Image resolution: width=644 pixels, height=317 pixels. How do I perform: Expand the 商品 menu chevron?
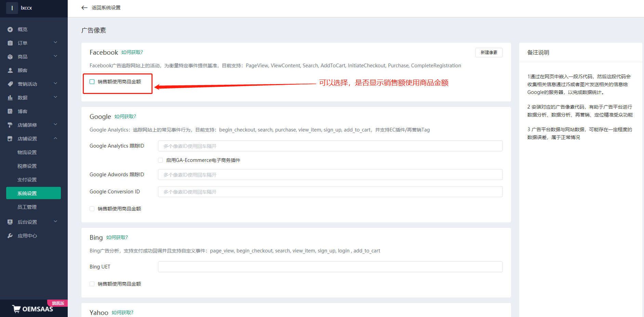pyautogui.click(x=55, y=56)
